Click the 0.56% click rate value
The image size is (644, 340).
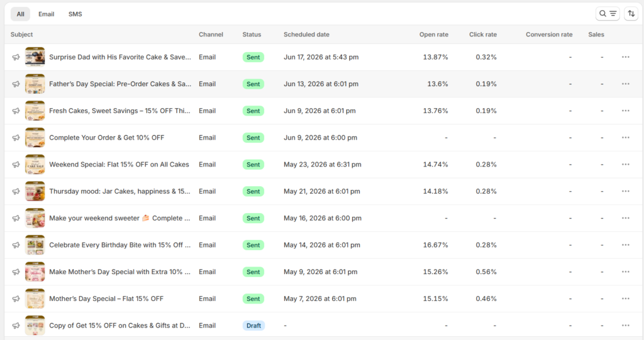pyautogui.click(x=486, y=272)
